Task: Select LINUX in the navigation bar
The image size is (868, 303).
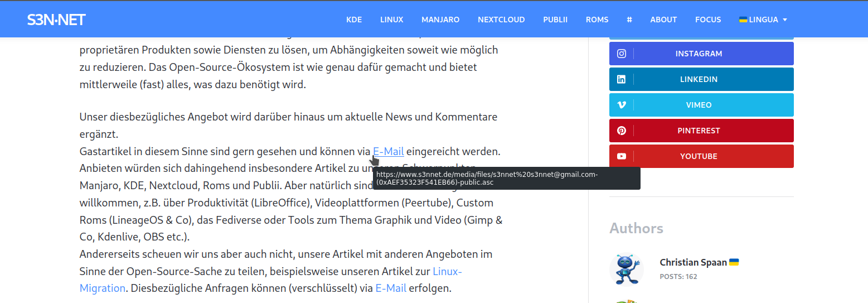Action: (391, 20)
